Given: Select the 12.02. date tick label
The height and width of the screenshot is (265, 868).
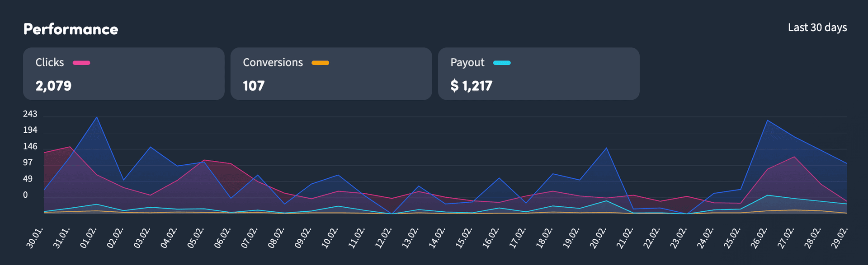Looking at the screenshot, I should pos(383,238).
